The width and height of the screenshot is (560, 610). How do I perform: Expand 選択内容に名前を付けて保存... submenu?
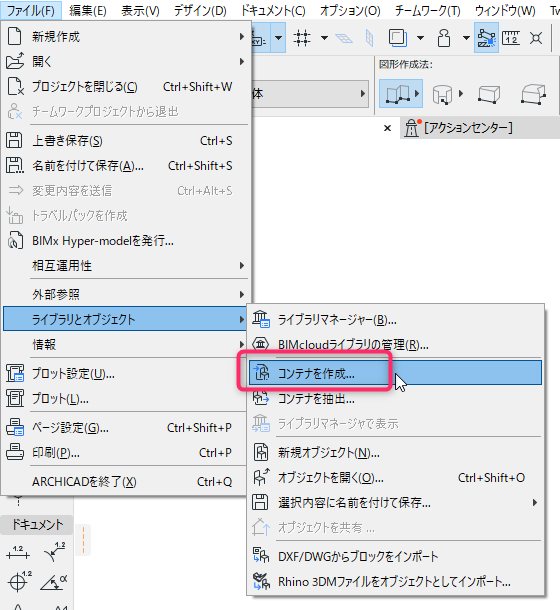click(395, 503)
